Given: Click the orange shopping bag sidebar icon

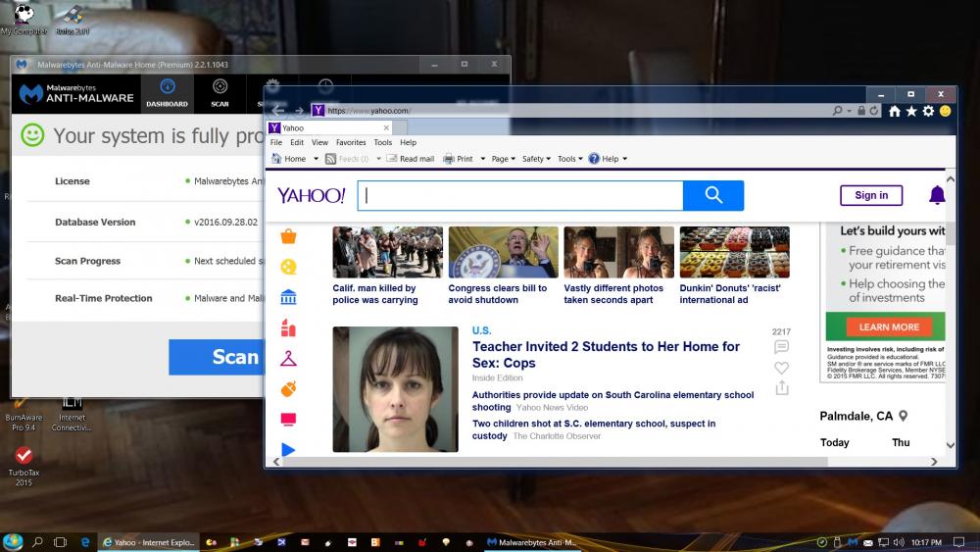Looking at the screenshot, I should click(288, 236).
